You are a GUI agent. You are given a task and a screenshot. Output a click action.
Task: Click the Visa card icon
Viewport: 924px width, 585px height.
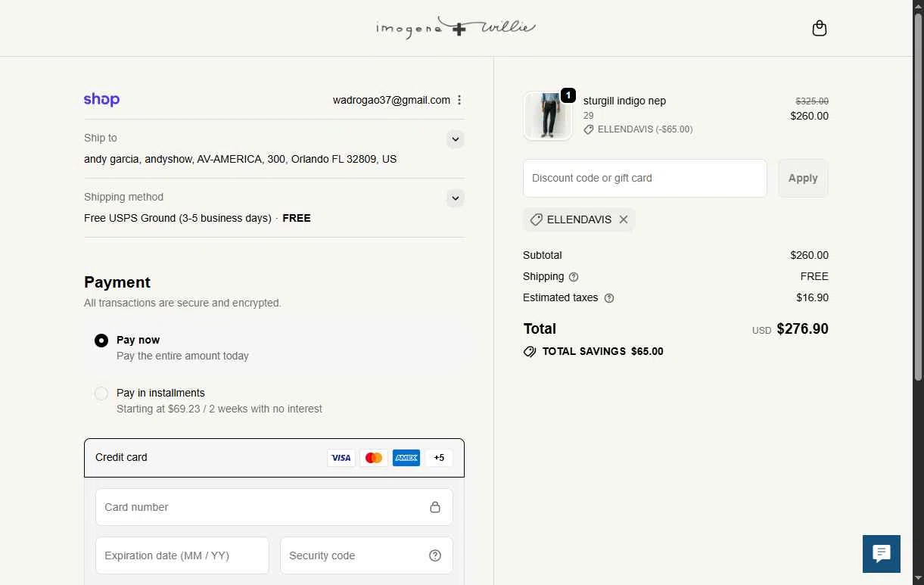(x=341, y=458)
